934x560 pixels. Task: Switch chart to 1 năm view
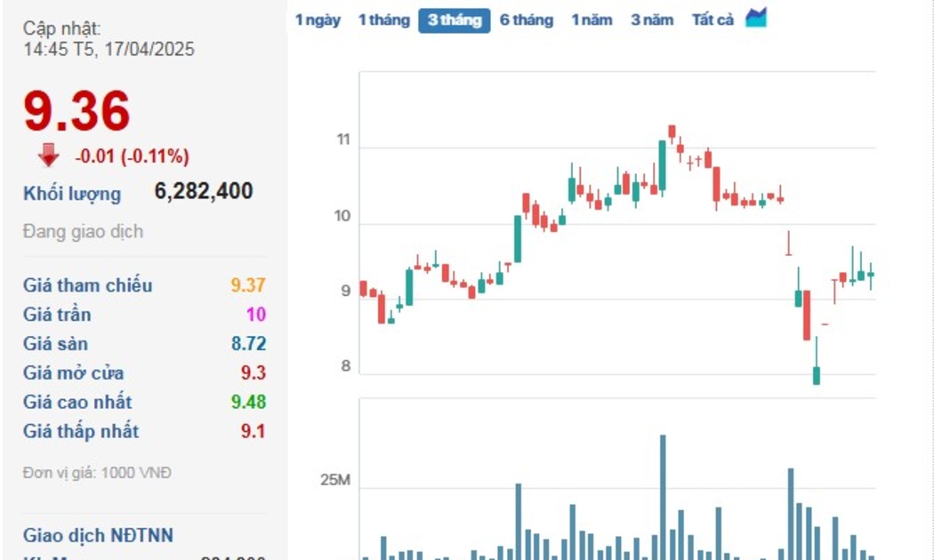pyautogui.click(x=592, y=20)
